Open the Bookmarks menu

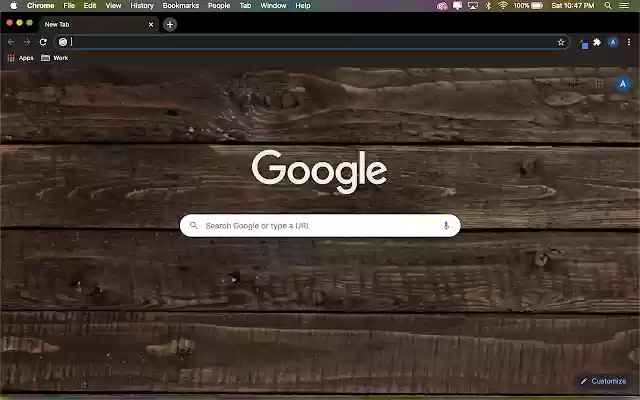point(181,5)
